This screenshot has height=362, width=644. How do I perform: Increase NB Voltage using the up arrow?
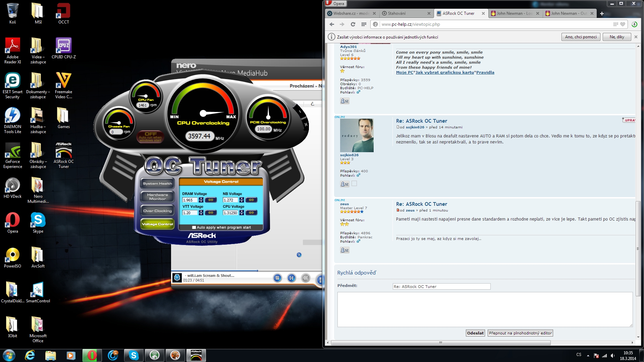[241, 198]
